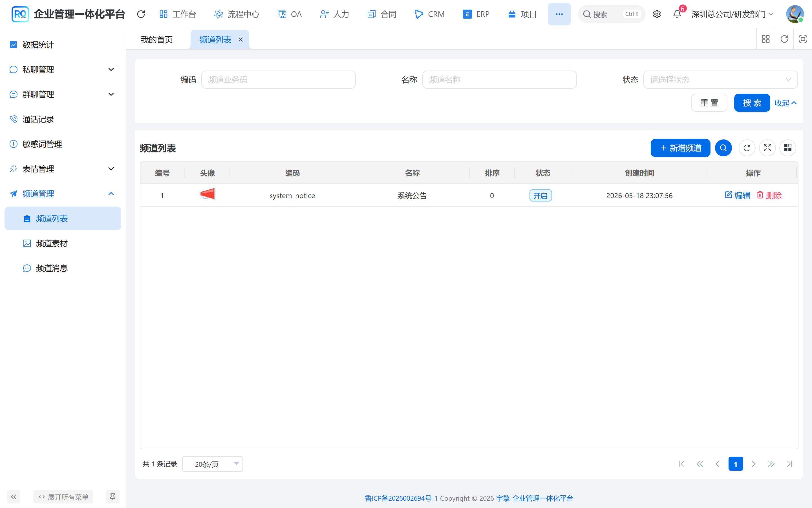
Task: Click the 频道名称 input field
Action: click(499, 80)
